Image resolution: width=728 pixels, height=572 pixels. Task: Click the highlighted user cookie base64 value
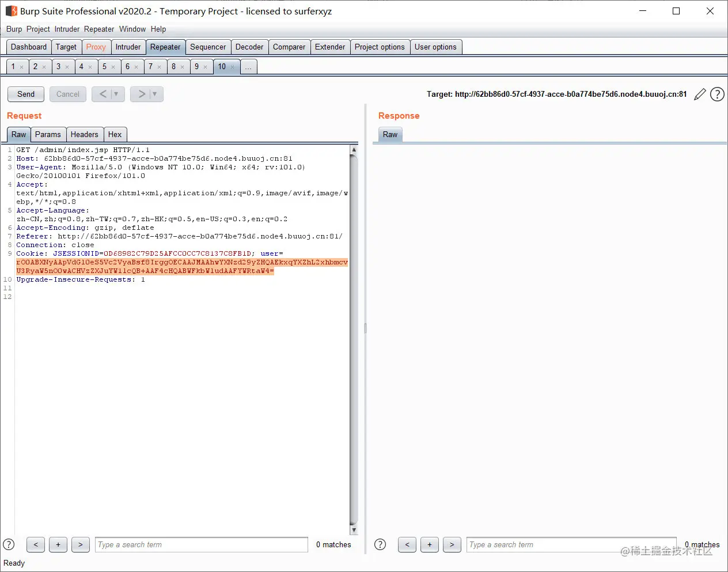pos(182,267)
